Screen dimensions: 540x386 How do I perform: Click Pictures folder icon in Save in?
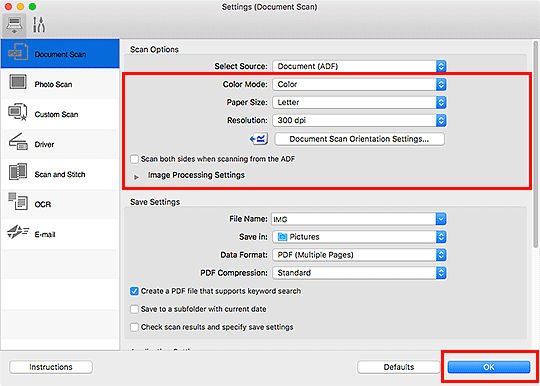pos(282,237)
